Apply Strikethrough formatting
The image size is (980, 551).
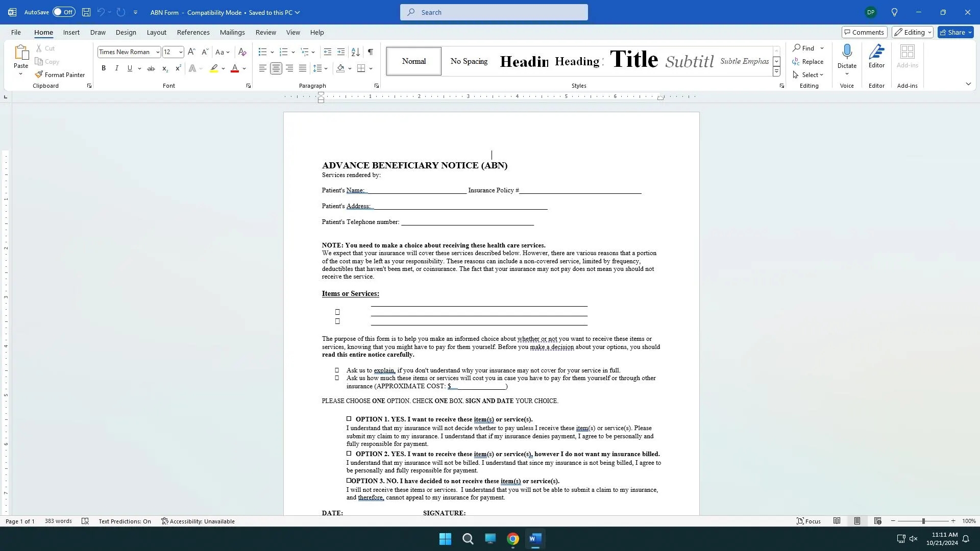click(151, 68)
